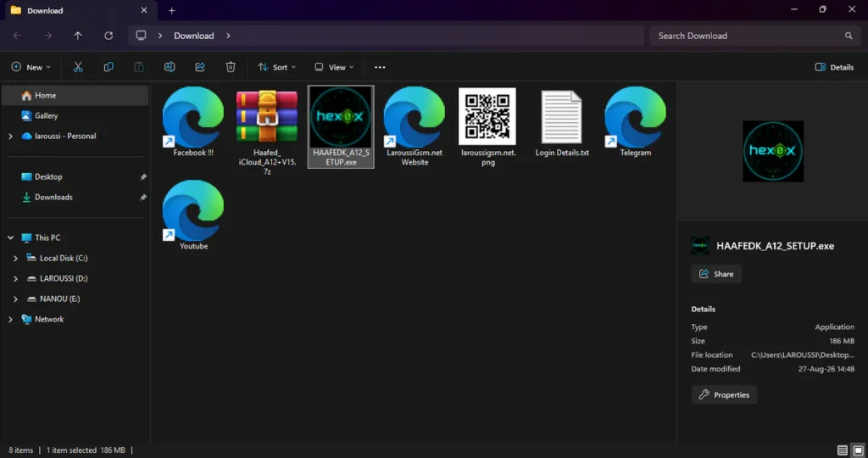This screenshot has width=868, height=458.
Task: Select the Facebook !!! shortcut
Action: pyautogui.click(x=193, y=122)
